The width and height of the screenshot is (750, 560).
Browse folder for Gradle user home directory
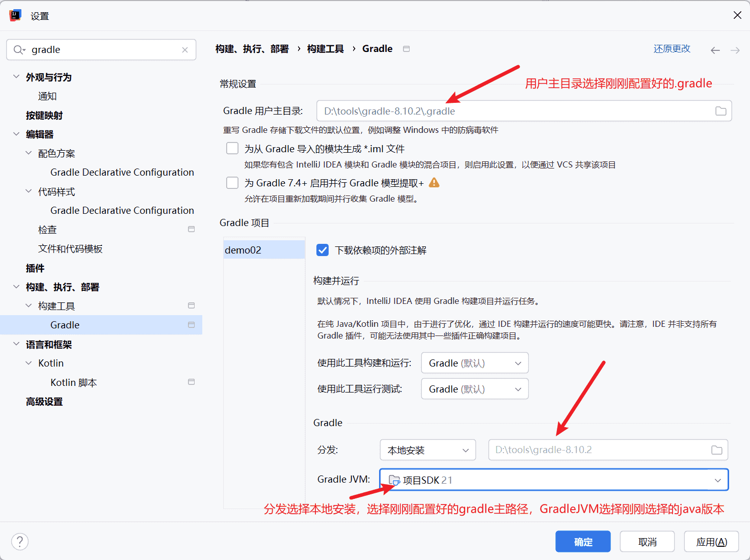(x=720, y=111)
